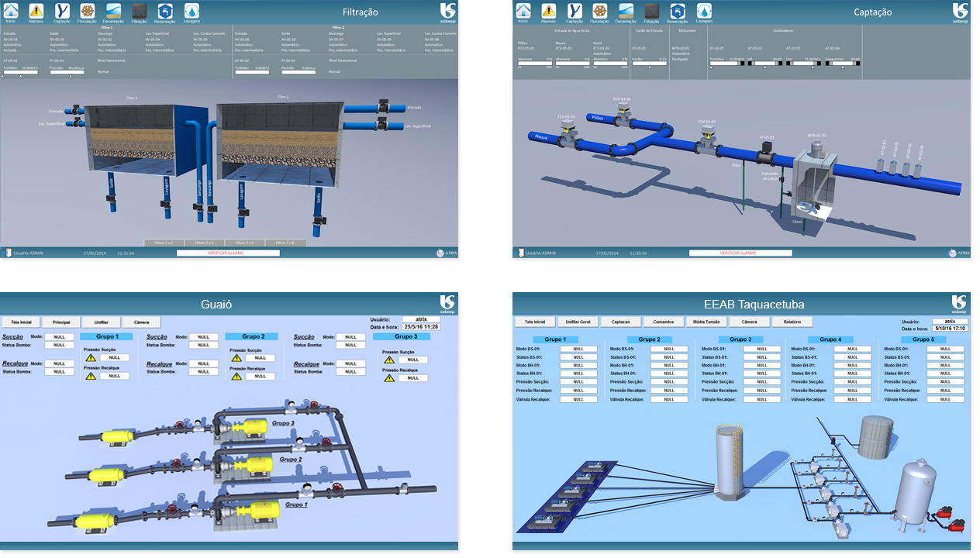Click Câmera button in Taquacetuba screen
Image resolution: width=980 pixels, height=558 pixels.
click(x=749, y=322)
